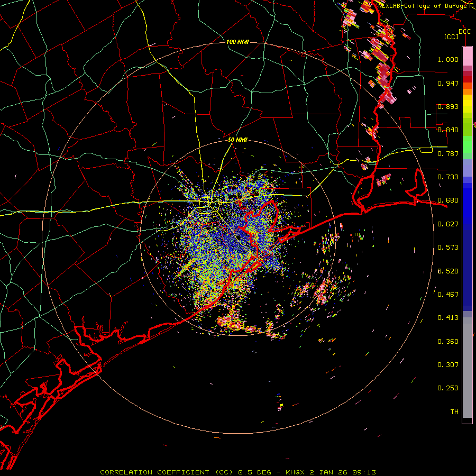This screenshot has width=476, height=476.
Task: Select the 0.520 scale value
Action: click(x=448, y=271)
